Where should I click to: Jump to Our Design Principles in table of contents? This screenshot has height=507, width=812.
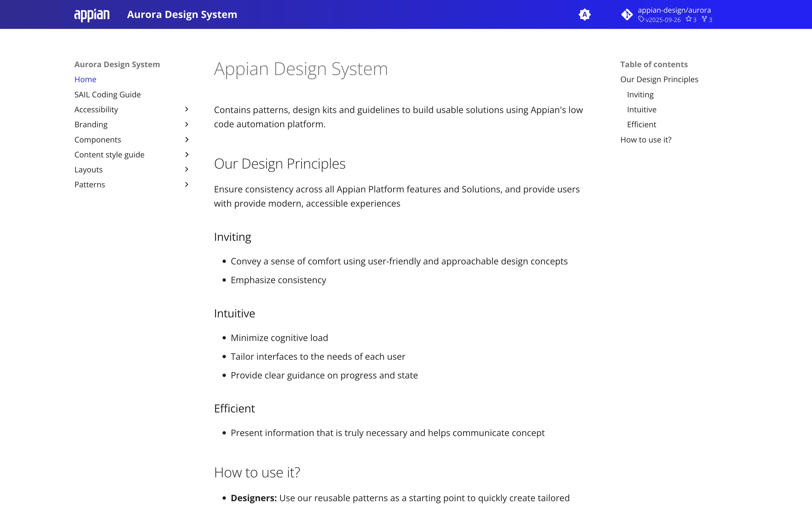click(x=659, y=79)
